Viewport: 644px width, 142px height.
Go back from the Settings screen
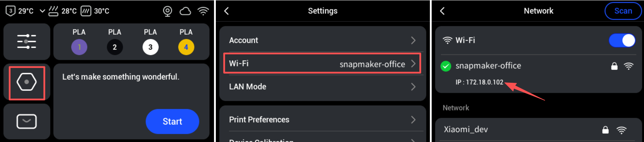point(227,11)
